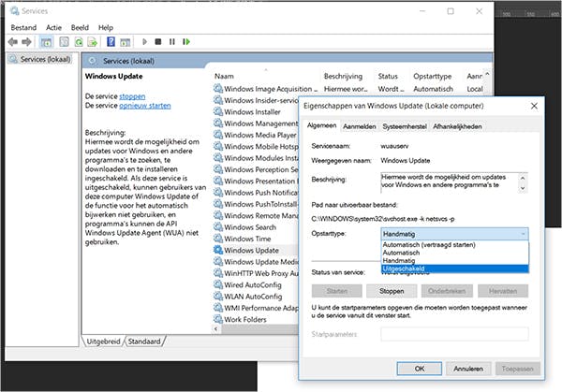
Task: Select the Work Folders service row
Action: pyautogui.click(x=256, y=319)
